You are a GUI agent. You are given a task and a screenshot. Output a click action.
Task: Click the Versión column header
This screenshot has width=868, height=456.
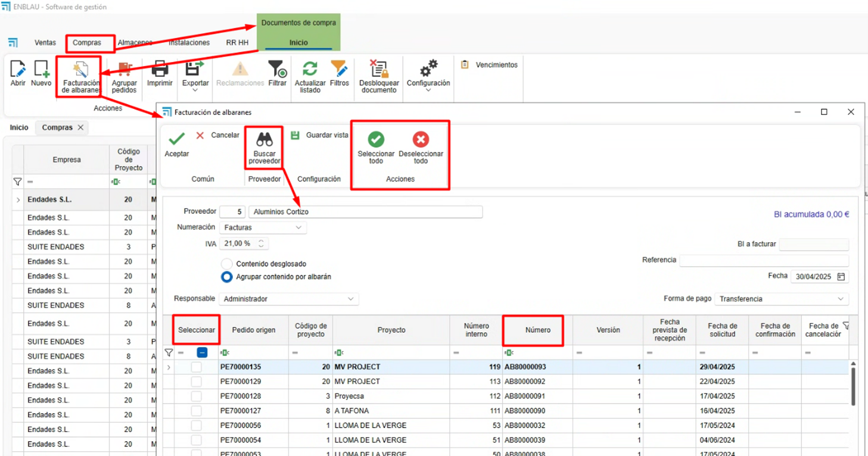point(608,330)
